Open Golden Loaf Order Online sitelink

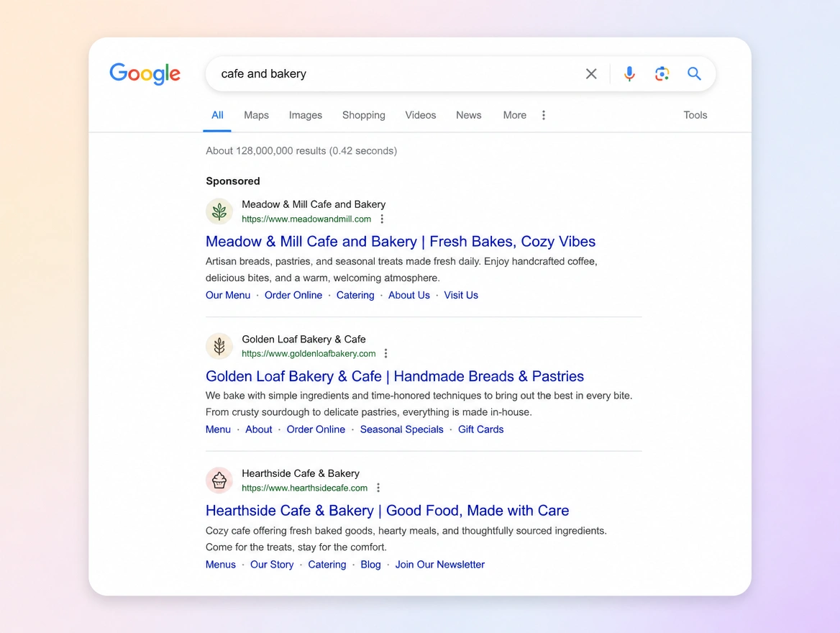tap(316, 429)
